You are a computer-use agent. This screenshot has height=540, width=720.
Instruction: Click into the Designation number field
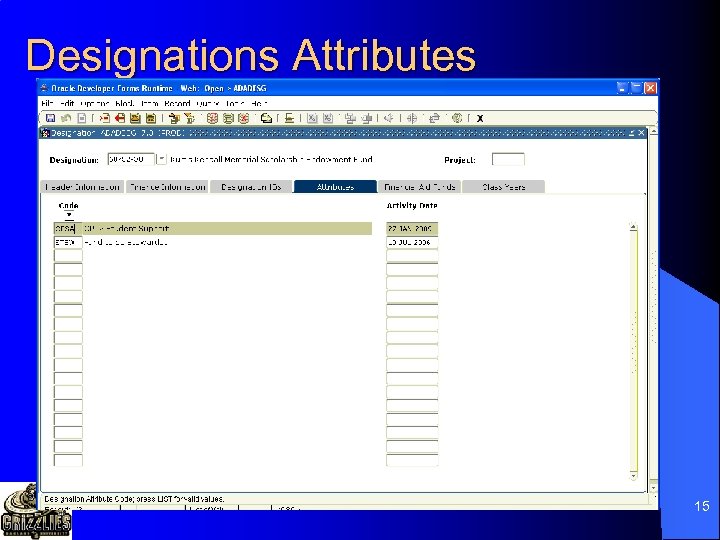coord(131,159)
